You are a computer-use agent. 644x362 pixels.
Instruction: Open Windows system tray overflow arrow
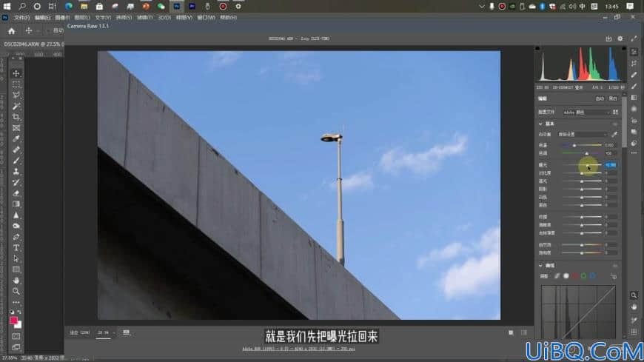point(481,7)
